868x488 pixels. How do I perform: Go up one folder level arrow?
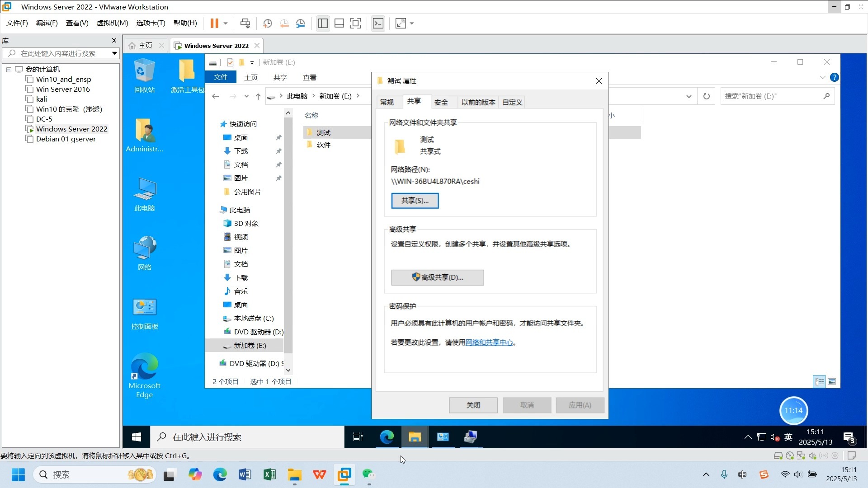tap(258, 96)
